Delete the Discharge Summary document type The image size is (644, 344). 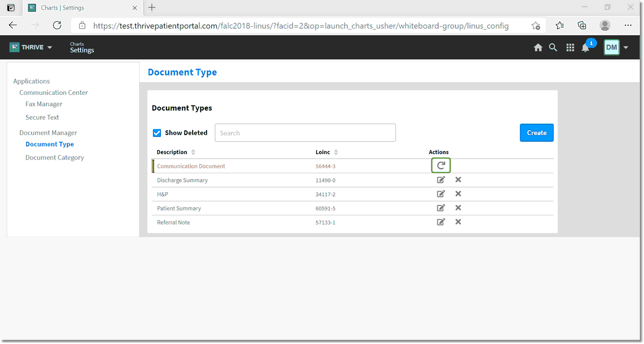tap(458, 180)
